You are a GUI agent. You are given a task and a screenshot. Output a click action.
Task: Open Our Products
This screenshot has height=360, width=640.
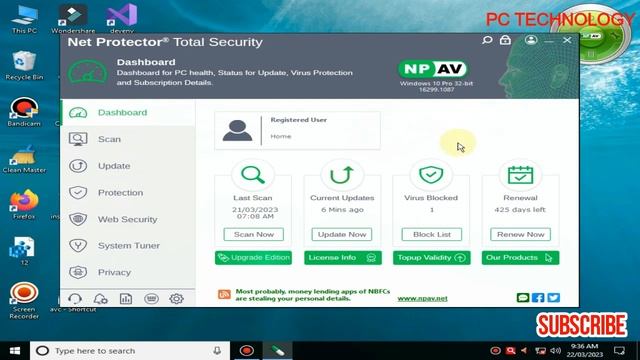(x=520, y=258)
